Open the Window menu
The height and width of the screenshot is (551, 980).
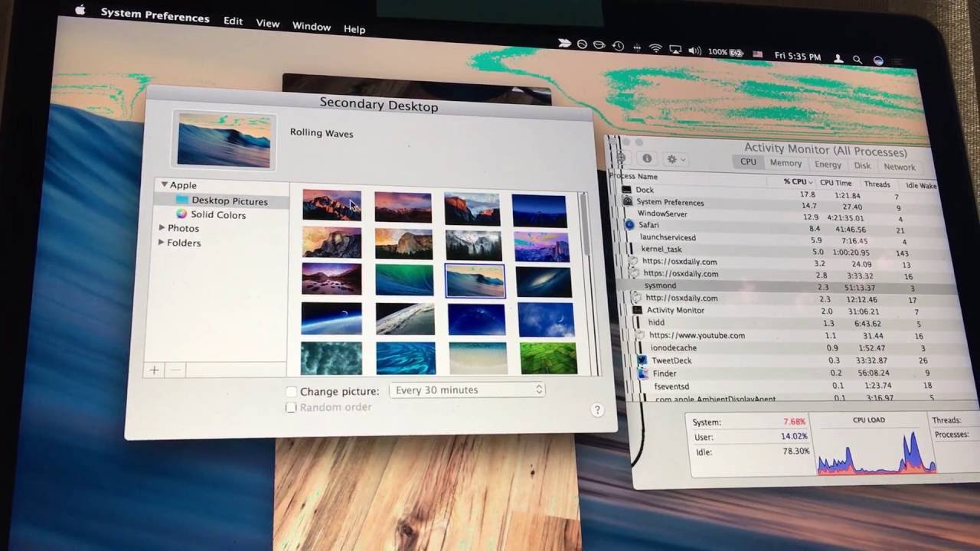312,26
